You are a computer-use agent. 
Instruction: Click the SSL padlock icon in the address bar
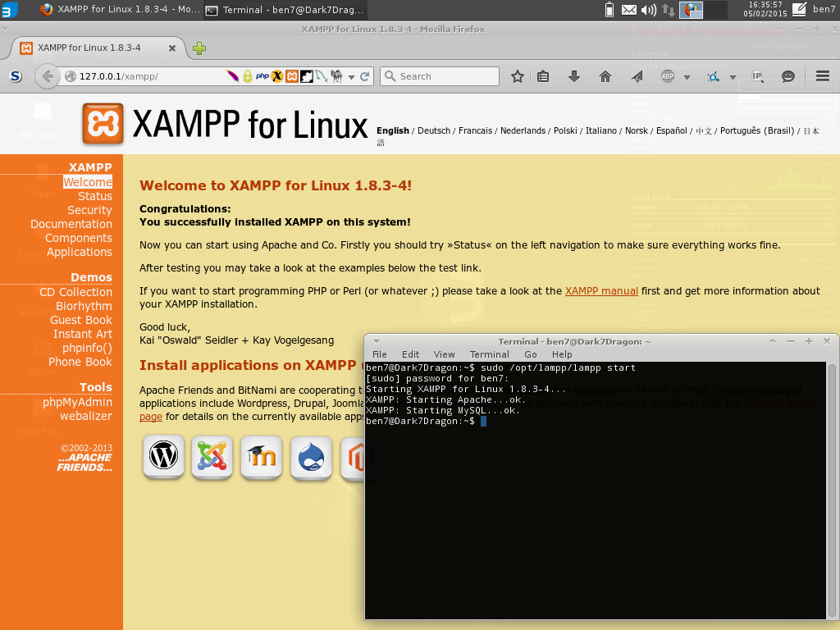coord(248,75)
